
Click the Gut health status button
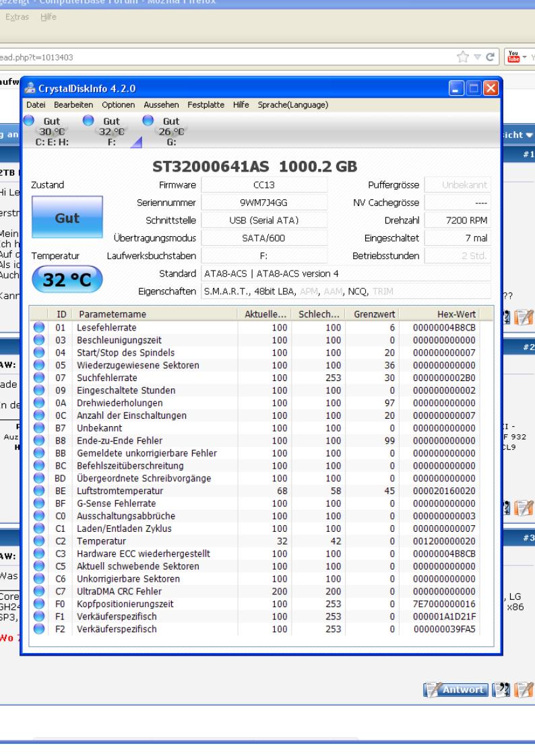click(x=67, y=217)
